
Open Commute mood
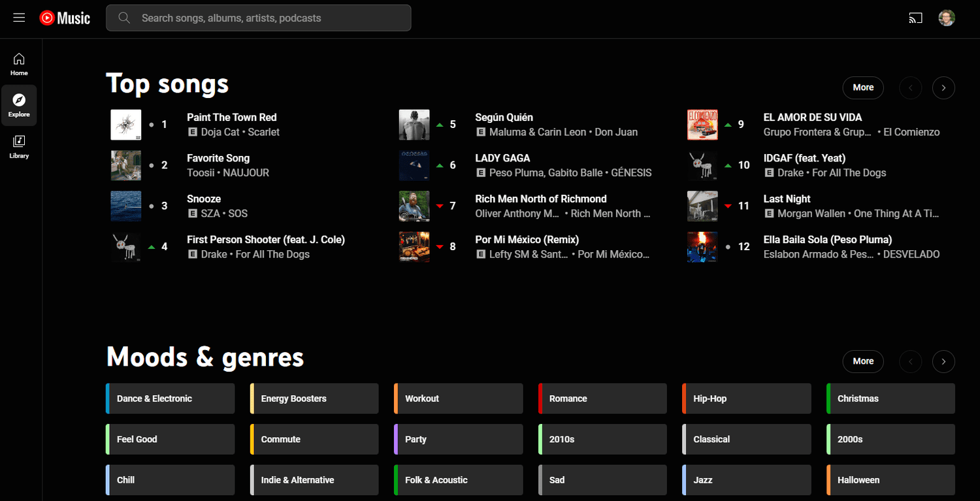click(x=314, y=439)
